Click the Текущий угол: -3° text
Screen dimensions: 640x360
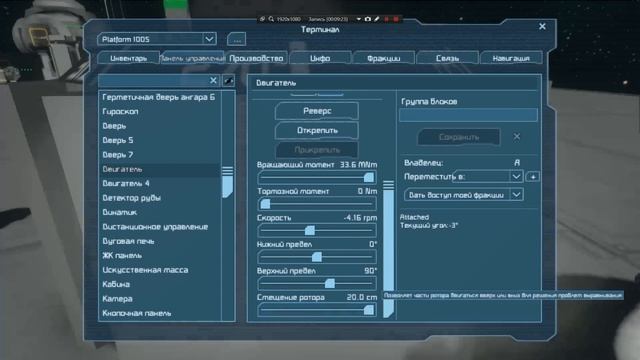click(429, 225)
